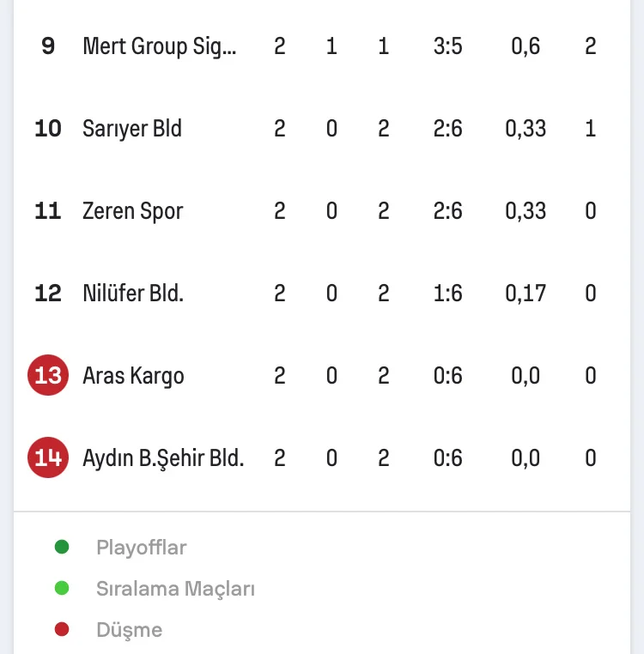Click the red Düşme legend dot

[x=61, y=630]
